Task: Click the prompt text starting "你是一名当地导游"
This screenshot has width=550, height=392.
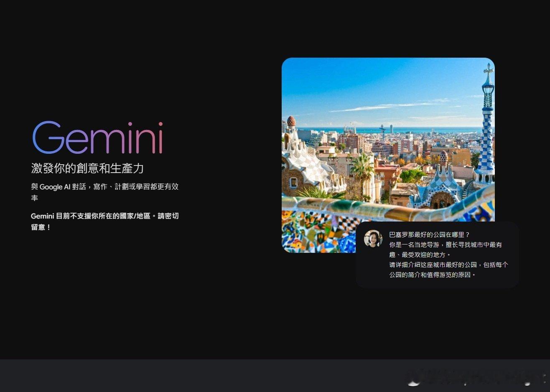Action: (x=446, y=249)
